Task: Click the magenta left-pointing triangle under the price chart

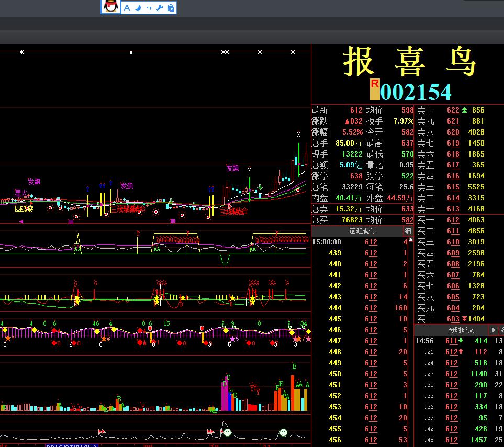Action: point(21,221)
